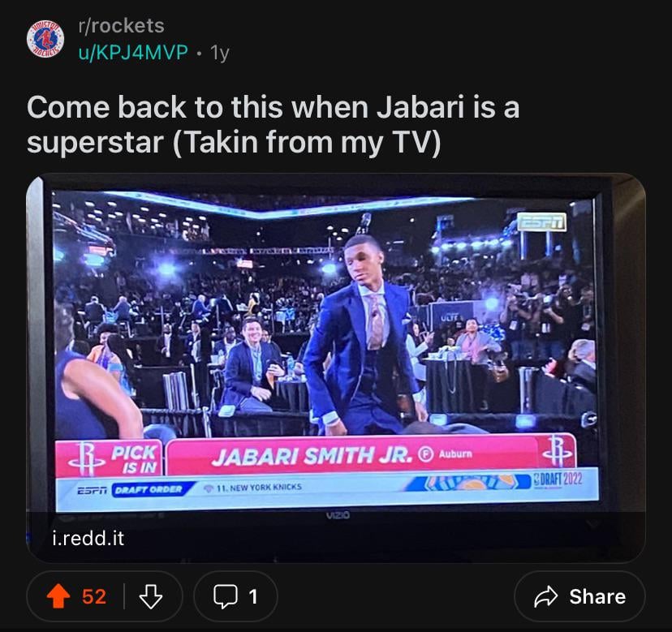Open the post titled "Come back to this when Jabari"
672x632 pixels.
tap(273, 124)
